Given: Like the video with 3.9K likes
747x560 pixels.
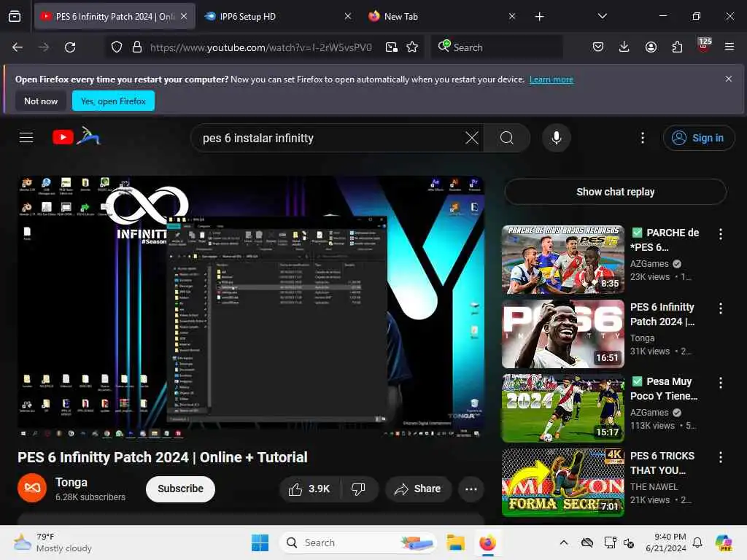Looking at the screenshot, I should pos(309,489).
